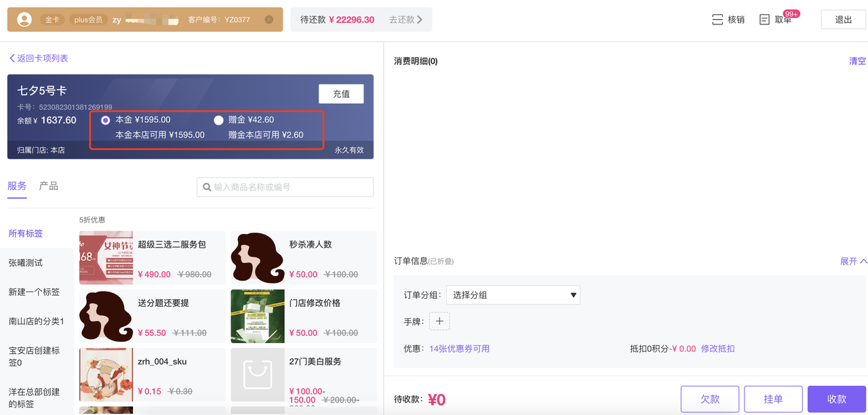Viewport: 868px width, 415px height.
Task: Select the zrh_004_sku product thumbnail
Action: coord(106,375)
